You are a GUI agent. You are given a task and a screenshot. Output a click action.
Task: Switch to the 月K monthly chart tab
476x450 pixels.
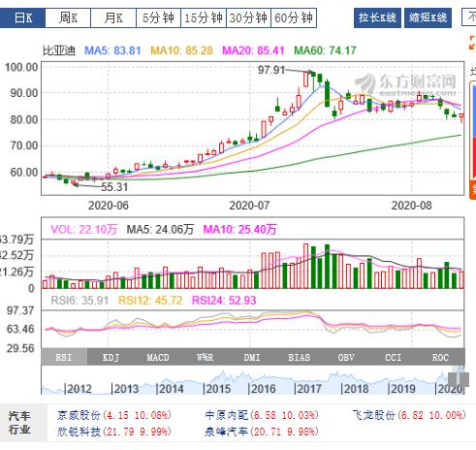click(x=113, y=18)
